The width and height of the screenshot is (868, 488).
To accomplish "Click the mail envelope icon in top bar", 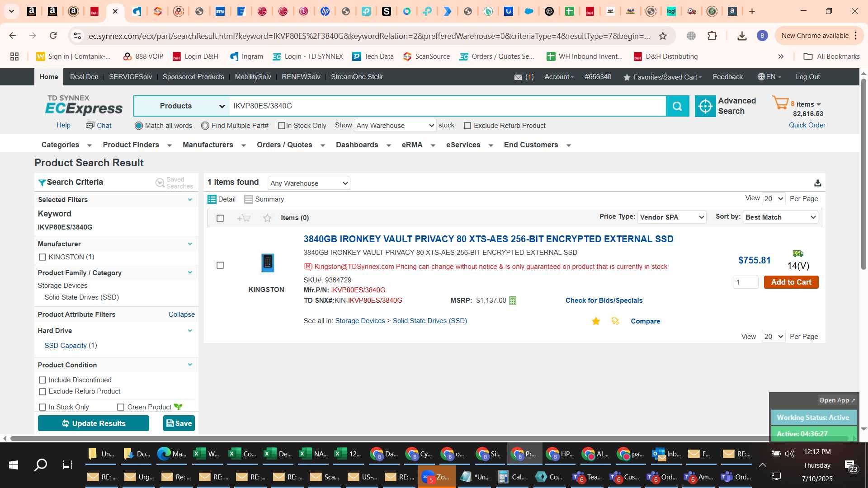I will pos(518,77).
